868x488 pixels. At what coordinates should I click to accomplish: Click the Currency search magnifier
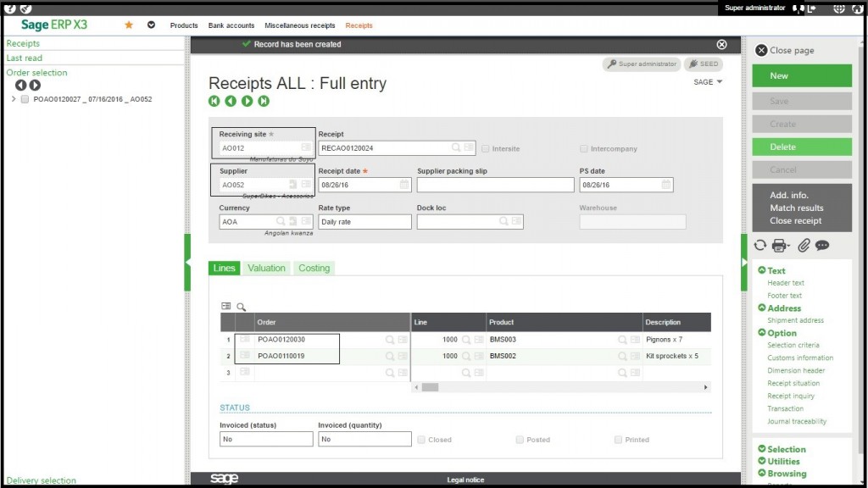(x=281, y=221)
